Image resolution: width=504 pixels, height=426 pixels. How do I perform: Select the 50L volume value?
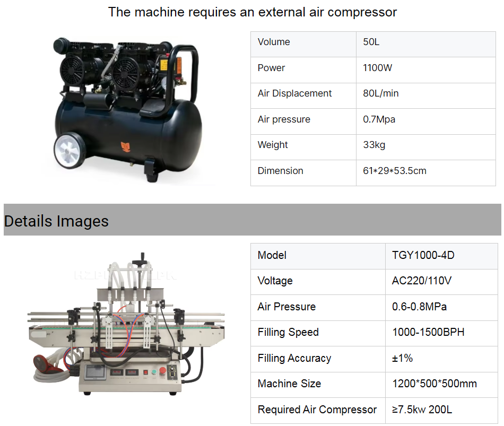[371, 42]
